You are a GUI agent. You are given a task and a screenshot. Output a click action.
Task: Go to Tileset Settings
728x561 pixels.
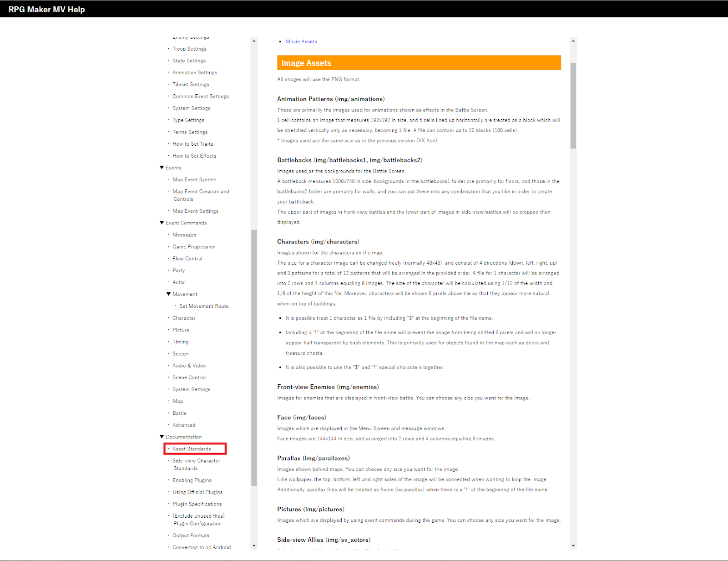(x=191, y=84)
